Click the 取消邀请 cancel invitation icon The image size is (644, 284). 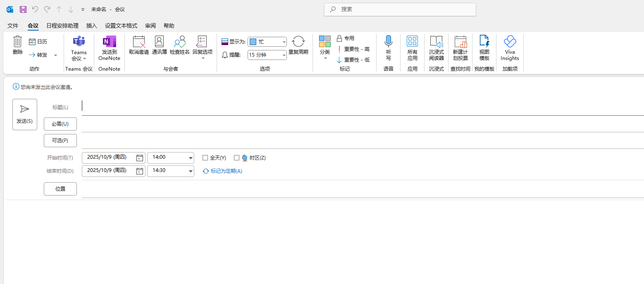pos(139,42)
